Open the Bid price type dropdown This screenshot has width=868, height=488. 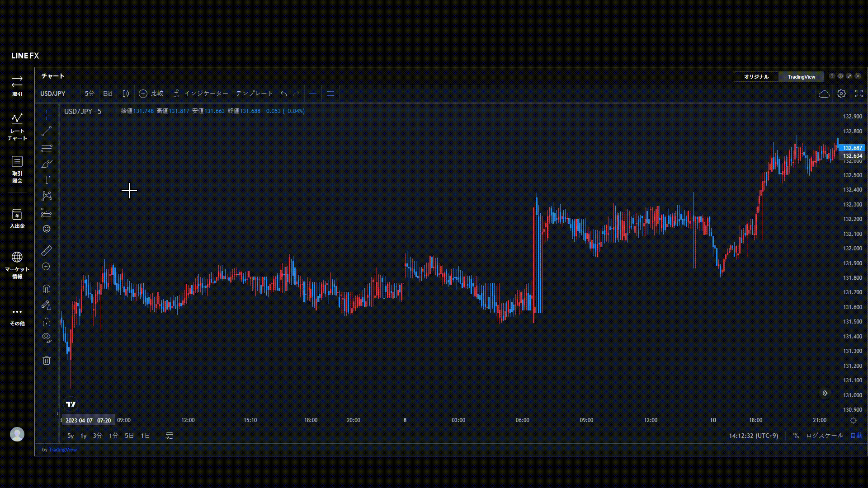tap(108, 94)
